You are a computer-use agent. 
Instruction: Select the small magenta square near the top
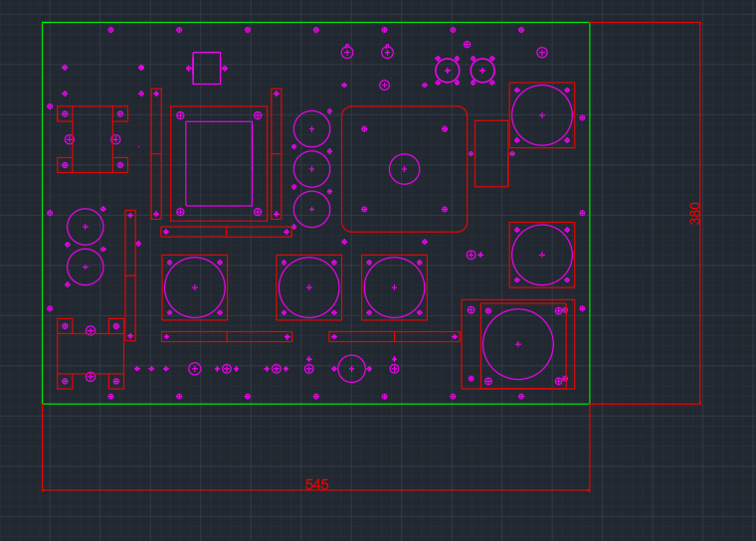pos(206,68)
